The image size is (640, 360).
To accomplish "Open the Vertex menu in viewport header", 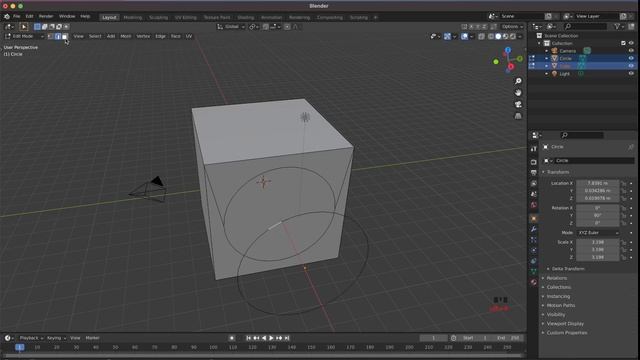I will (143, 36).
